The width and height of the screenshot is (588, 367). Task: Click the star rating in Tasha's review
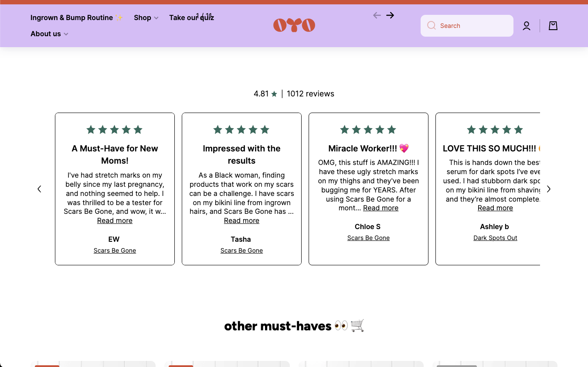coord(241,130)
